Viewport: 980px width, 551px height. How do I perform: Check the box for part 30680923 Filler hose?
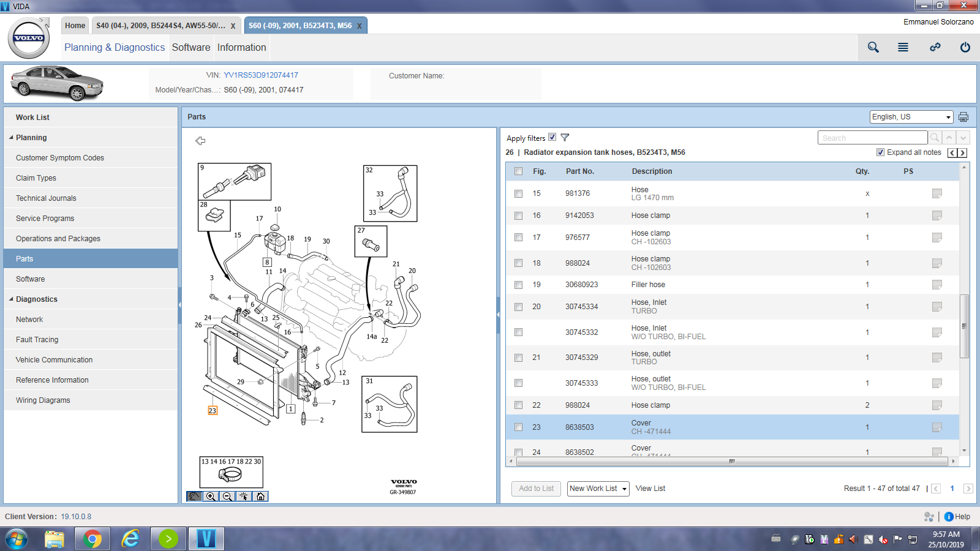click(519, 285)
